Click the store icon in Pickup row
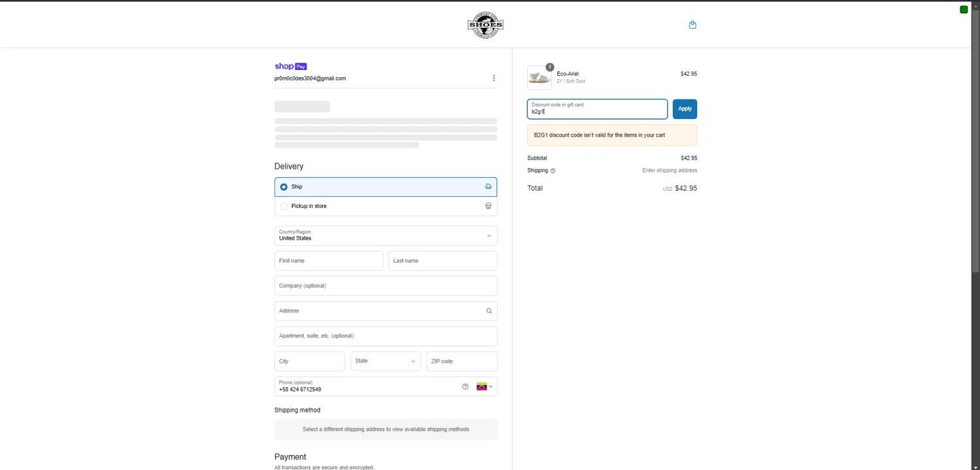Viewport: 980px width, 470px height. [488, 206]
